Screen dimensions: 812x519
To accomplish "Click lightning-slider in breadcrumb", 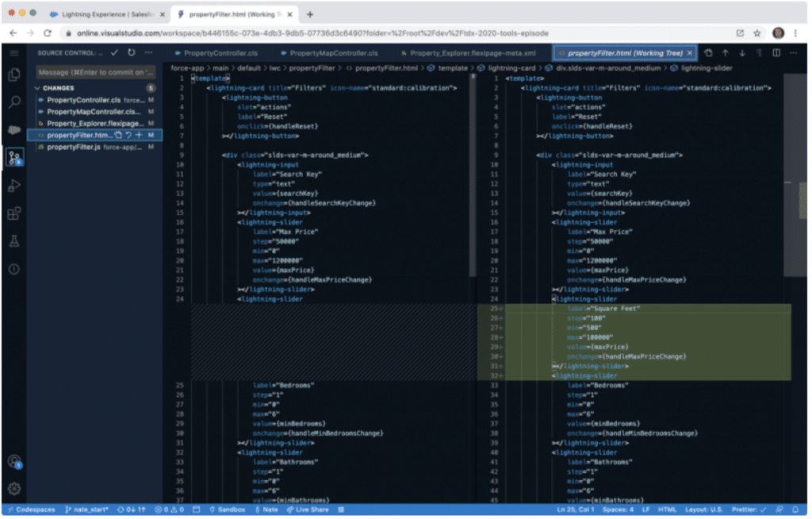I will pos(706,68).
